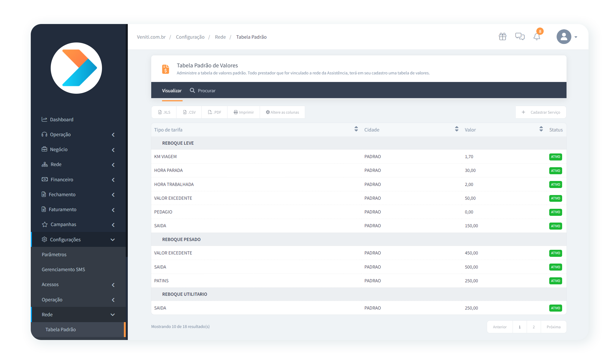
Task: Open Gerenciamento SMS item
Action: 63,269
